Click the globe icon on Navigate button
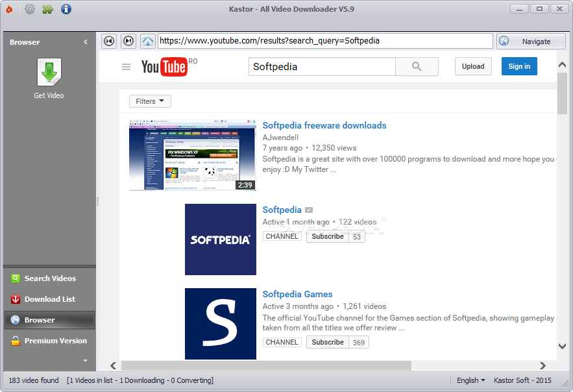Image resolution: width=573 pixels, height=392 pixels. tap(504, 41)
